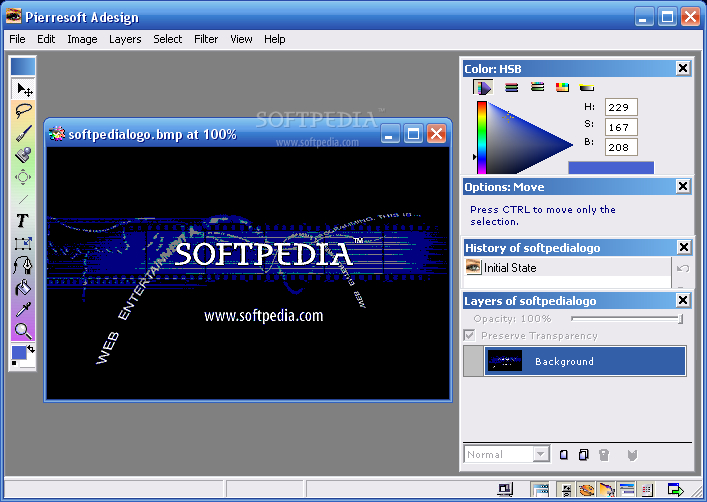Open the View menu
This screenshot has width=707, height=502.
point(241,39)
